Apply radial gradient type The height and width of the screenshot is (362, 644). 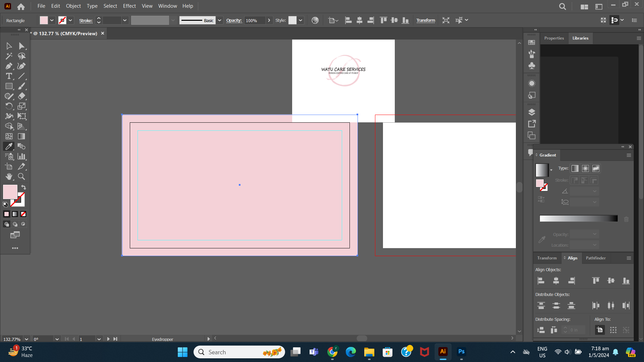585,168
